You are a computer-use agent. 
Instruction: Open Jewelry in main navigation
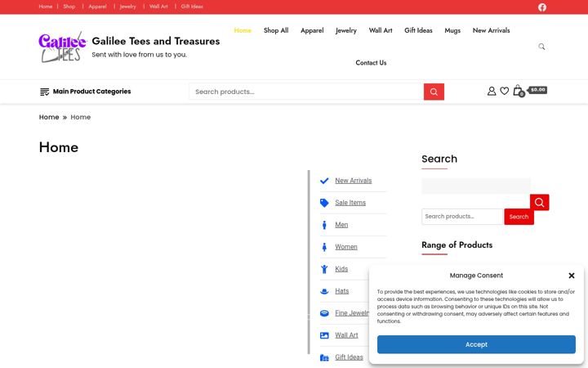[x=346, y=30]
